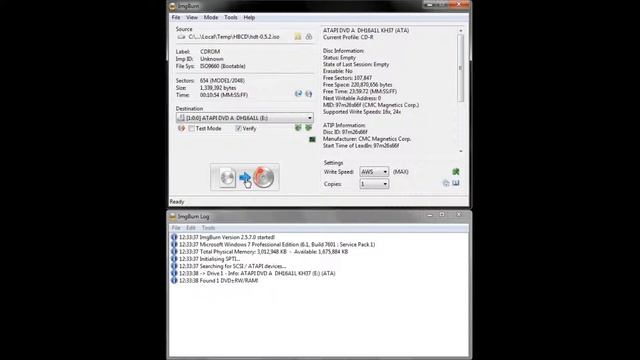Open the View menu in ImgBurn
Image resolution: width=640 pixels, height=360 pixels.
(192, 18)
